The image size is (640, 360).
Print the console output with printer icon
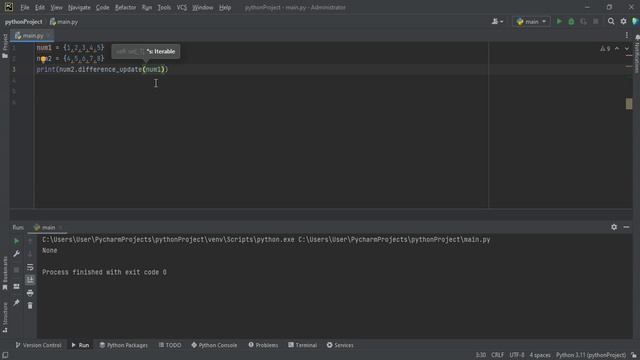click(30, 293)
